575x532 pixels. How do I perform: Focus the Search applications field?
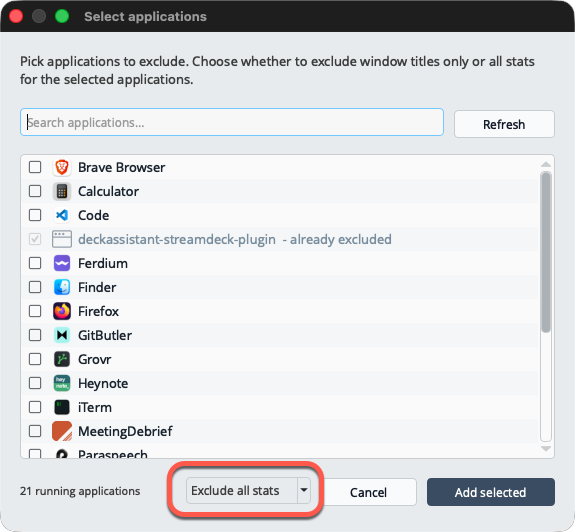point(232,122)
